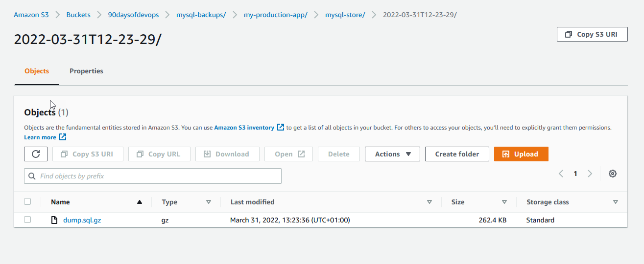Click the Name column sort ascending arrow
This screenshot has height=264, width=644.
140,202
